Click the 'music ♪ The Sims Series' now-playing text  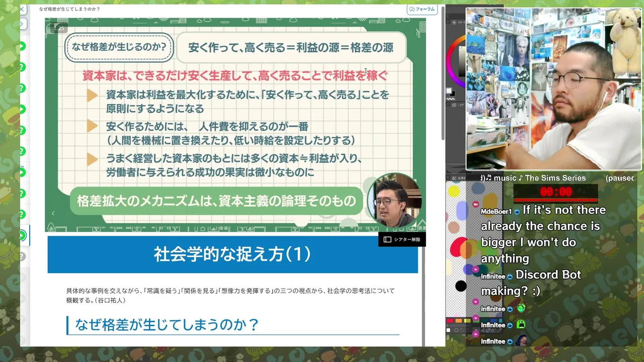pyautogui.click(x=540, y=178)
